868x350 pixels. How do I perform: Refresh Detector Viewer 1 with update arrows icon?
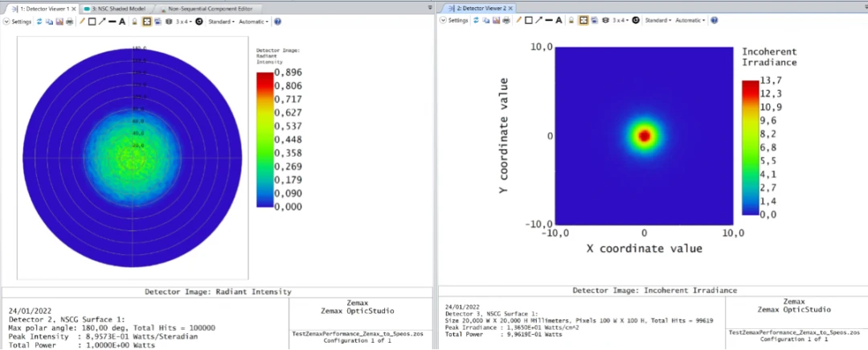40,22
